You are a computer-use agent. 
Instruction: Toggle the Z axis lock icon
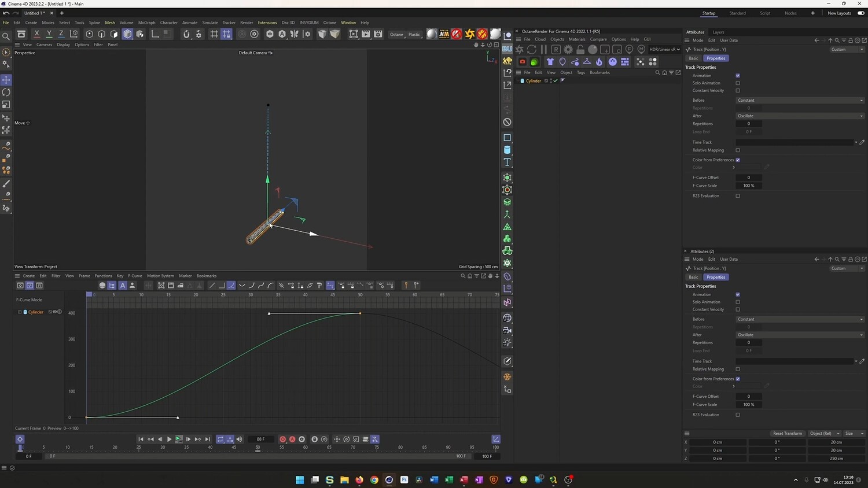pyautogui.click(x=61, y=34)
